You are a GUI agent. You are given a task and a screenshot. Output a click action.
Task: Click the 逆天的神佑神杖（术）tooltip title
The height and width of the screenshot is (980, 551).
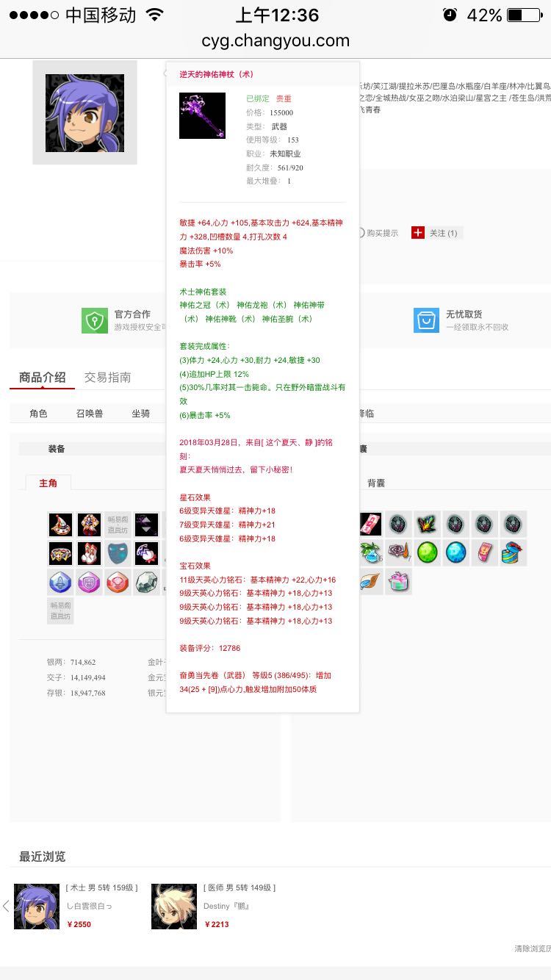pyautogui.click(x=217, y=74)
